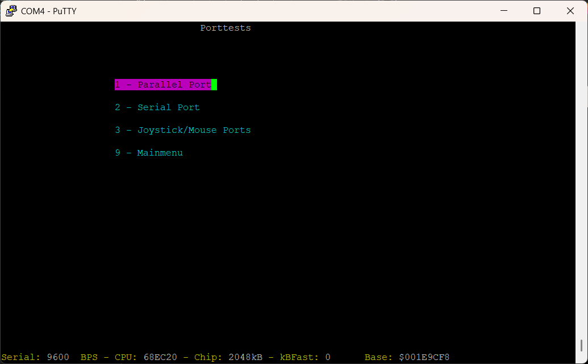Open '3 - Joystick/Mouse Ports' test entry
588x364 pixels.
[182, 130]
